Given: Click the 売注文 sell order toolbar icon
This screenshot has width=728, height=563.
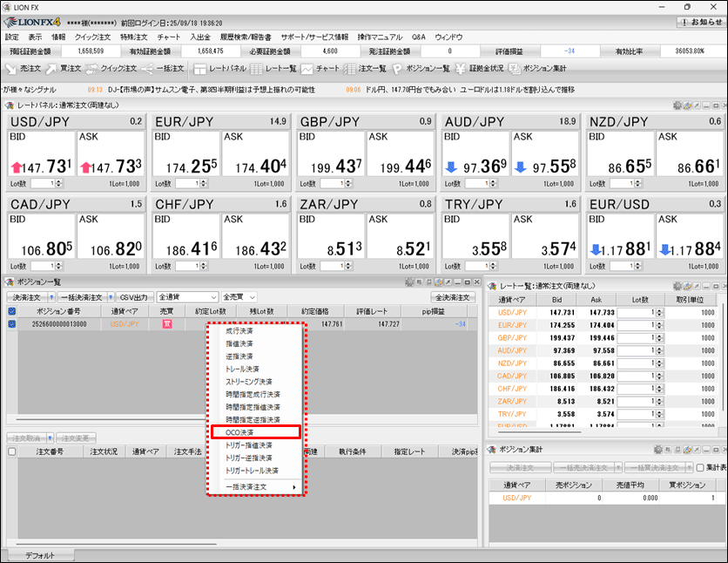Looking at the screenshot, I should pyautogui.click(x=24, y=68).
